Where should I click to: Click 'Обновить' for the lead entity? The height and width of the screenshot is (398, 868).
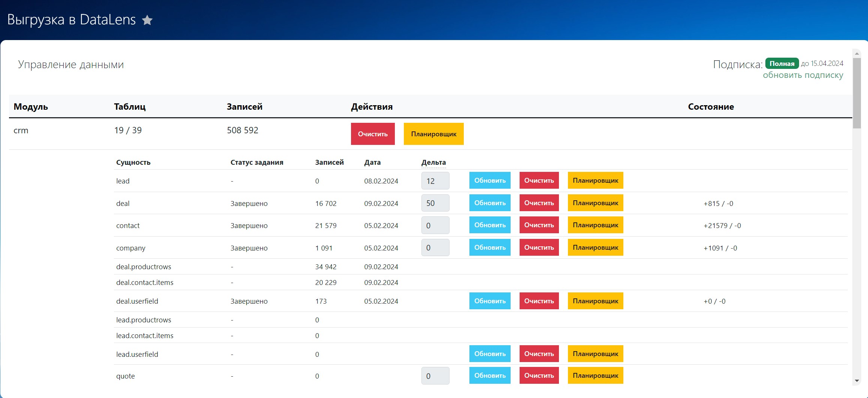[490, 180]
